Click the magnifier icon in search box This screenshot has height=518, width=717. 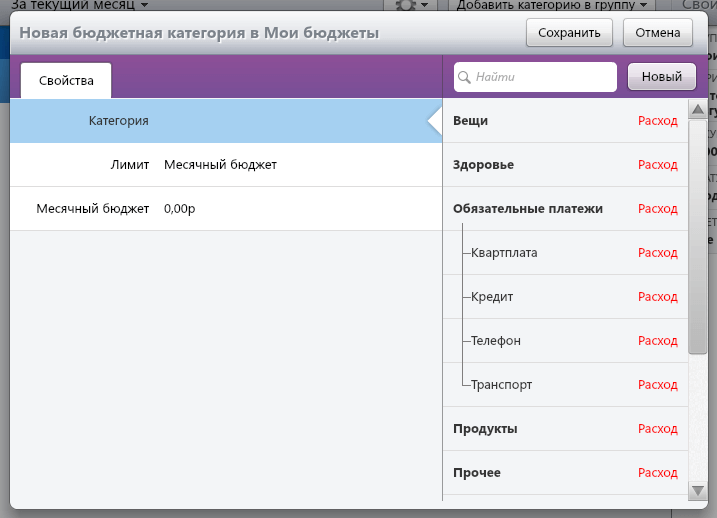tap(464, 77)
